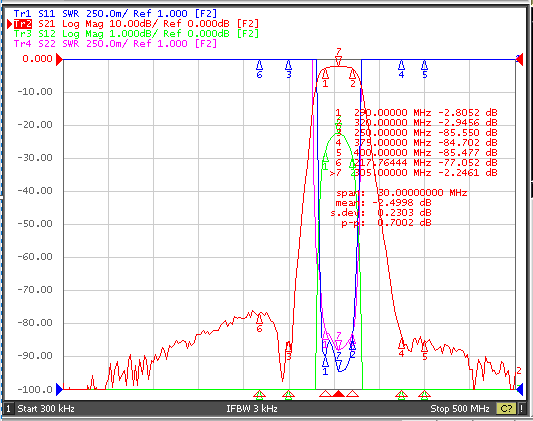Click the red reference level arrow at 0.000
Viewport: 533px width, 421px height.
point(59,59)
